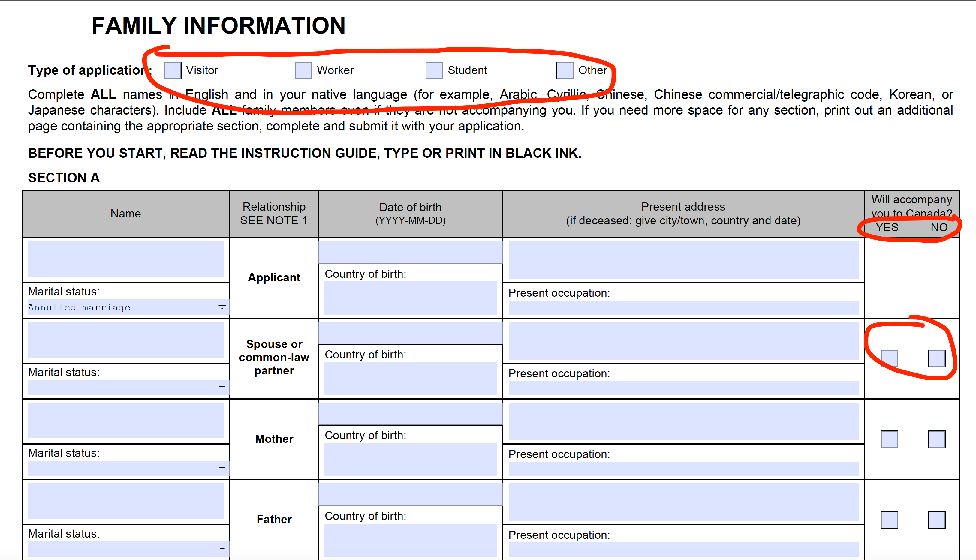The width and height of the screenshot is (976, 560).
Task: Check the Worker application type box
Action: pyautogui.click(x=303, y=71)
